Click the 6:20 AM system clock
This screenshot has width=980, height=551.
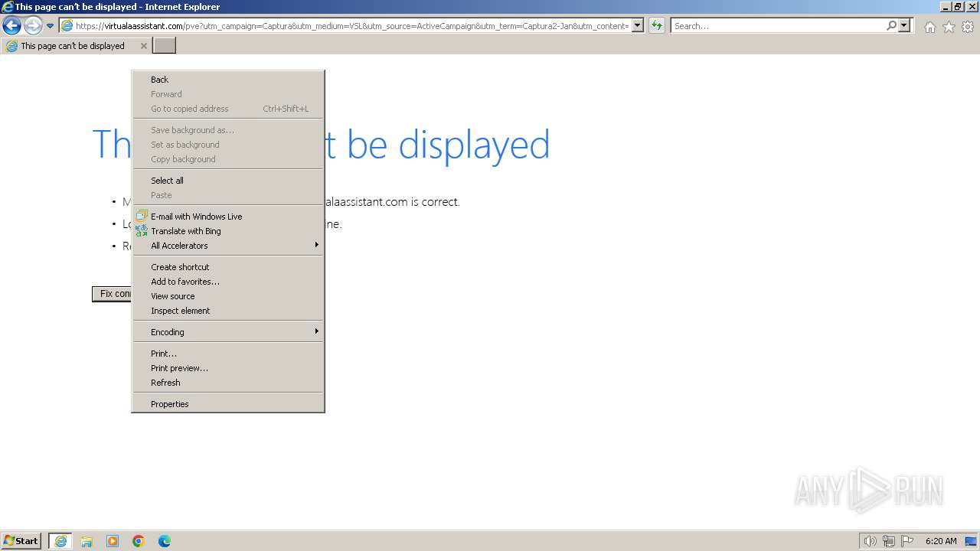[941, 541]
